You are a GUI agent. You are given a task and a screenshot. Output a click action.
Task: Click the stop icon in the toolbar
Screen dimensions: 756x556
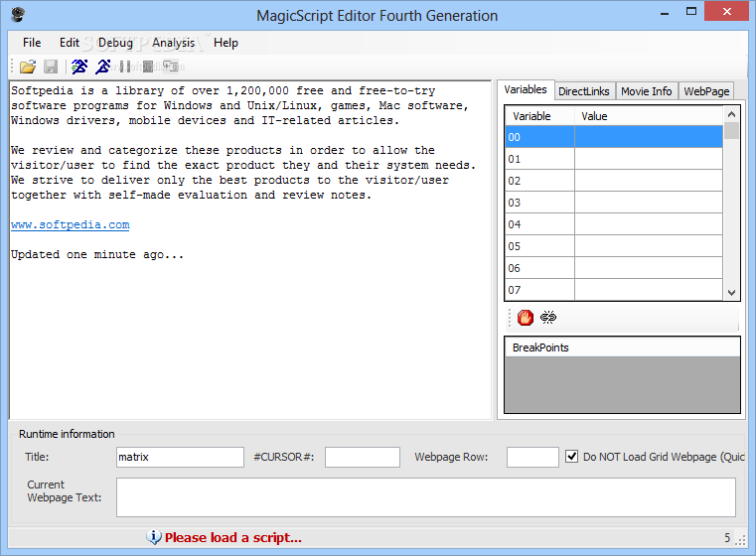coord(148,67)
